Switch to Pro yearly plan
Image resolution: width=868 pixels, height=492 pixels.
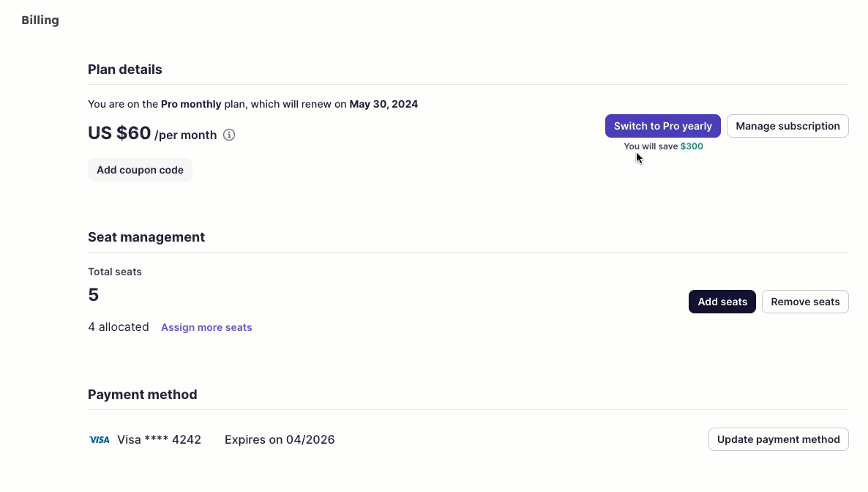pyautogui.click(x=662, y=126)
